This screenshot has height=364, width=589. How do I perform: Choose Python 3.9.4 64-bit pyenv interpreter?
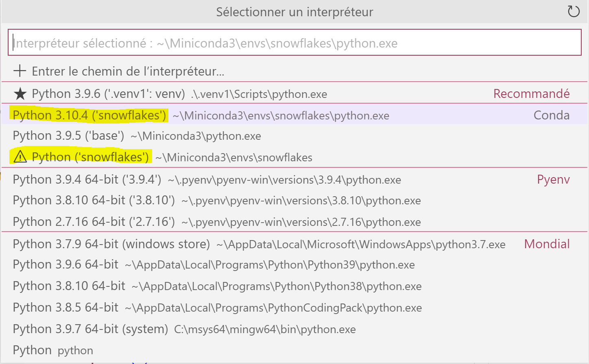[294, 180]
